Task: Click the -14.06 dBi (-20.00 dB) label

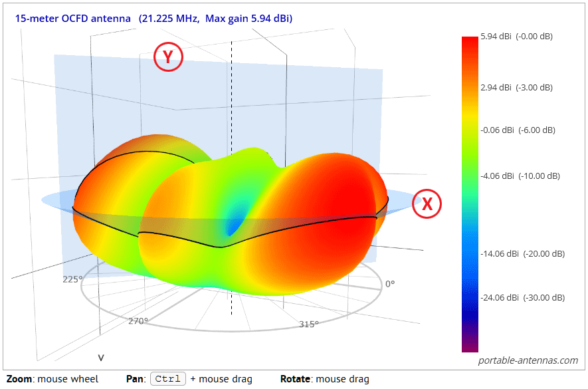Action: click(x=522, y=254)
